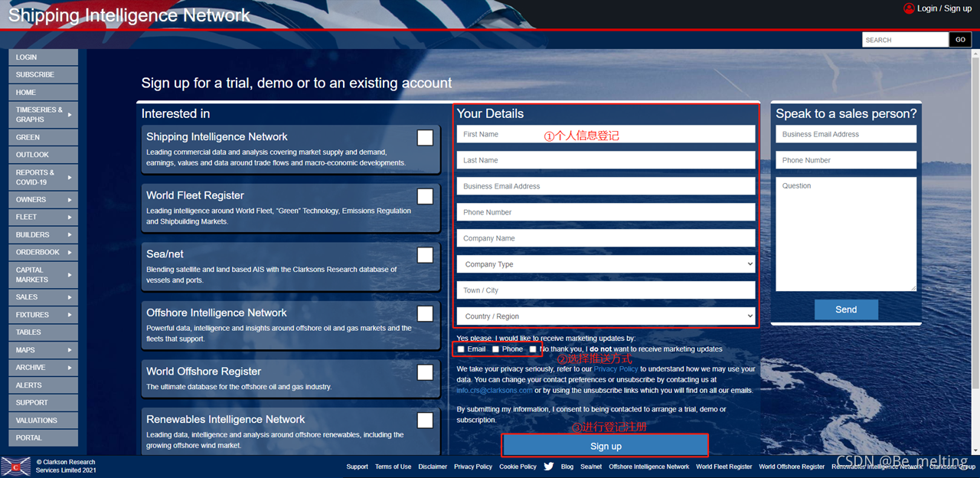Select the Sea/net interest checkbox
Image resolution: width=980 pixels, height=478 pixels.
click(x=425, y=255)
